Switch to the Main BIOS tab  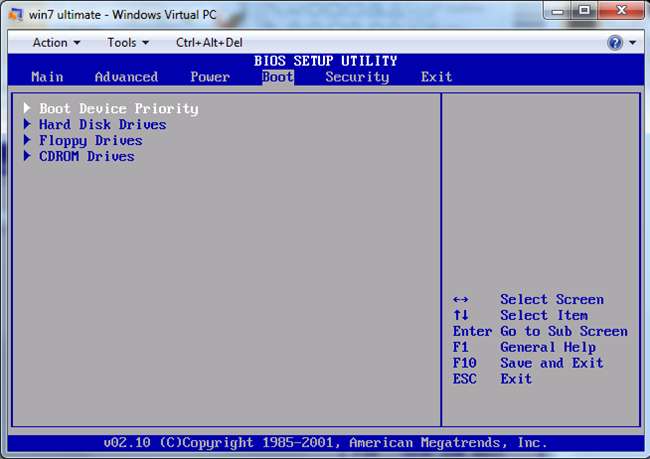(x=47, y=77)
